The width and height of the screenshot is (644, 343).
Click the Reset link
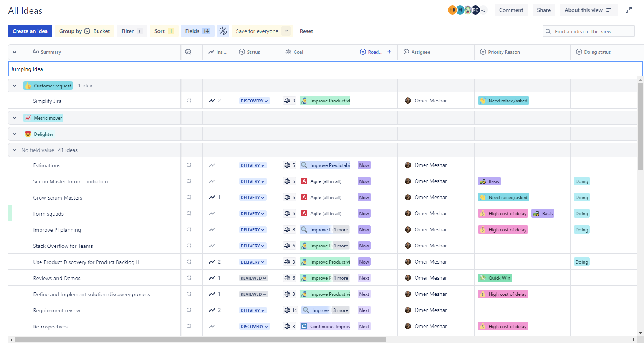[x=306, y=31]
